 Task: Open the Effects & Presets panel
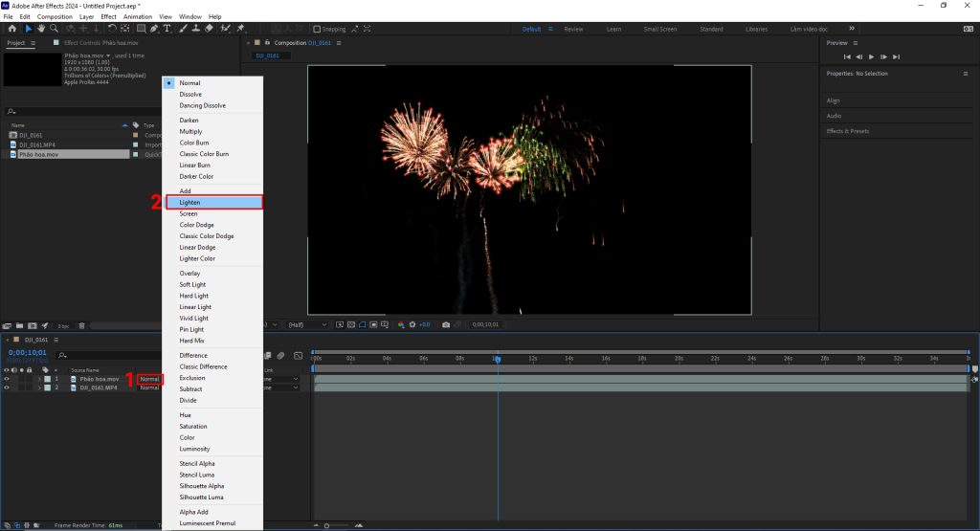(x=848, y=131)
